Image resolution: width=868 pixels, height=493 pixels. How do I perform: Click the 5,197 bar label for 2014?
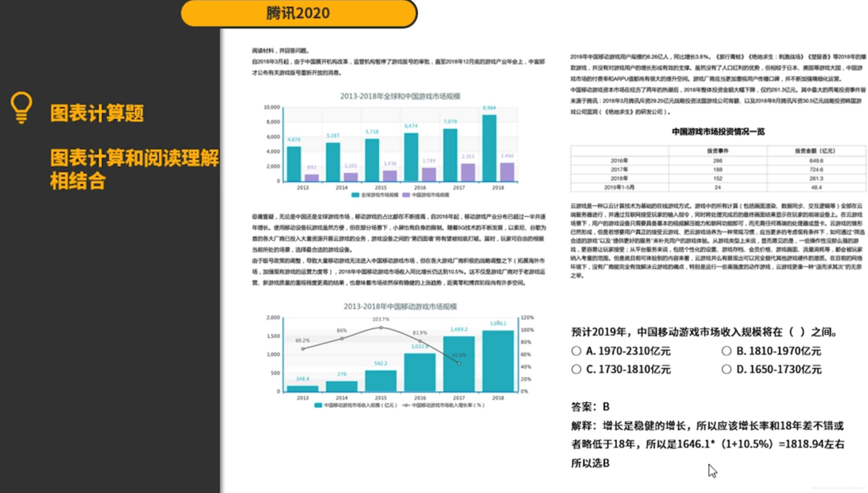click(333, 136)
